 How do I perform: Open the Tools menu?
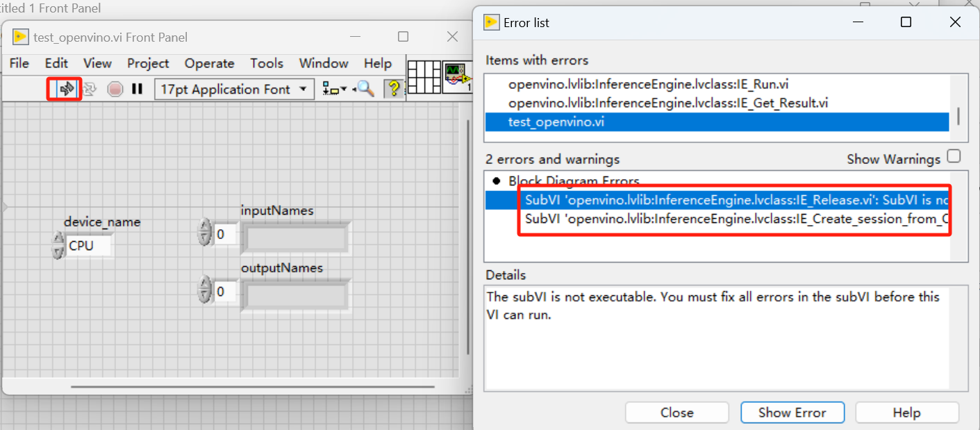(x=267, y=63)
